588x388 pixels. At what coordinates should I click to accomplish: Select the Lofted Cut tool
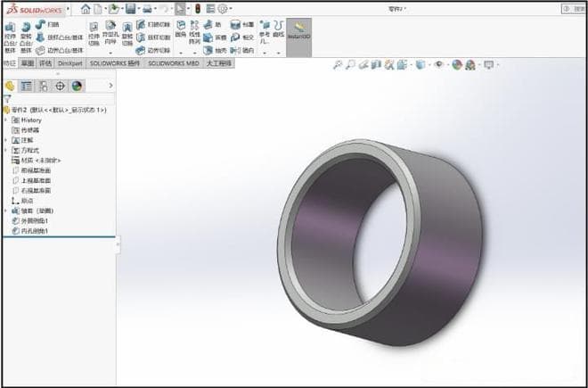153,37
